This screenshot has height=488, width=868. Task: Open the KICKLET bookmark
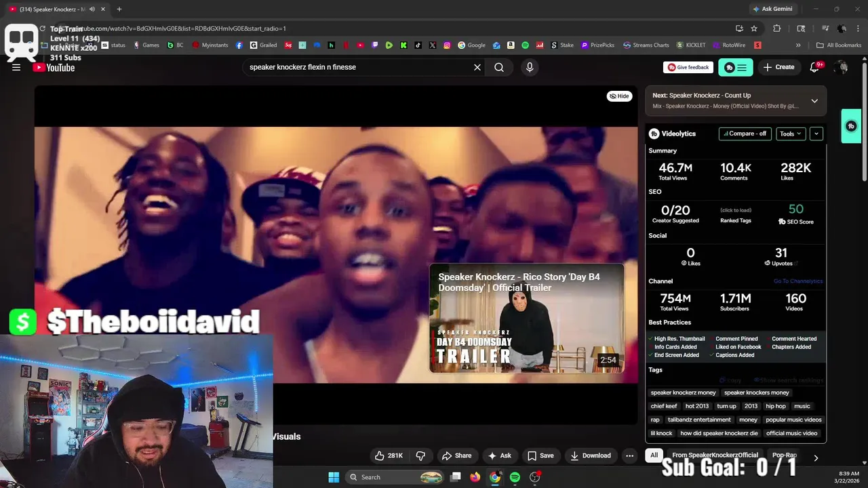coord(691,45)
